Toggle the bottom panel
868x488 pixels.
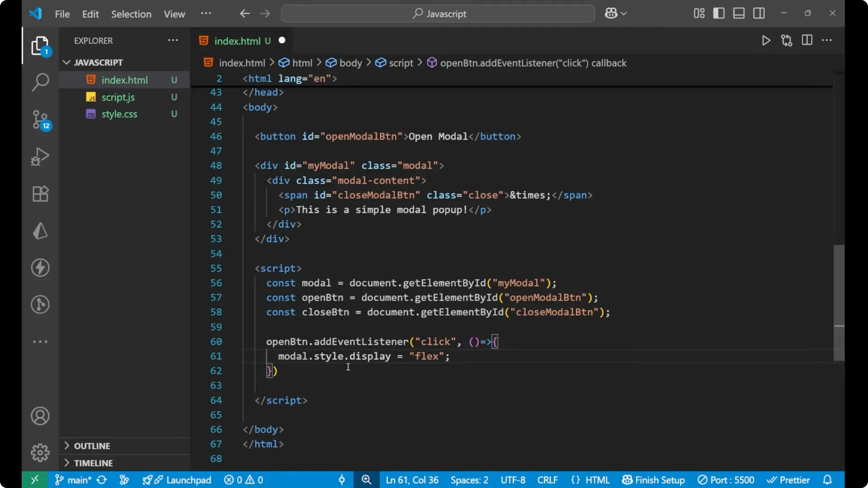(739, 13)
